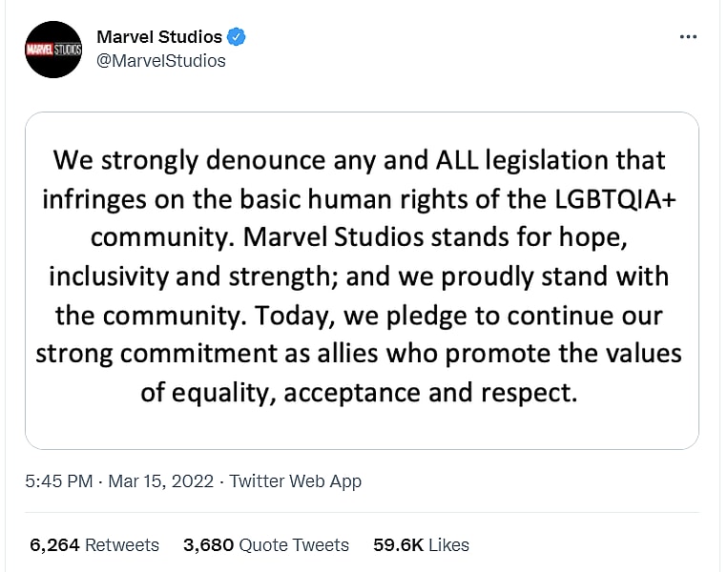This screenshot has width=728, height=572.
Task: Open the @MarvelStudios handle link
Action: (x=162, y=60)
